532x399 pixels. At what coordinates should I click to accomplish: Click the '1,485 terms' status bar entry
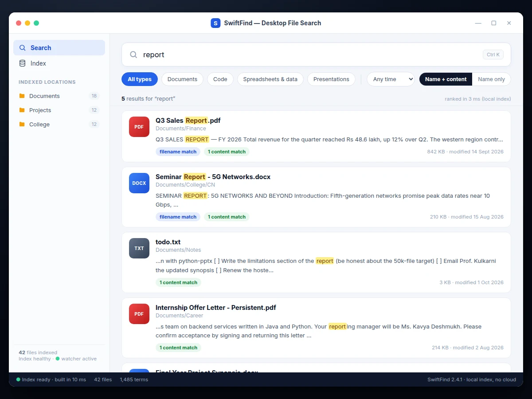coord(134,379)
